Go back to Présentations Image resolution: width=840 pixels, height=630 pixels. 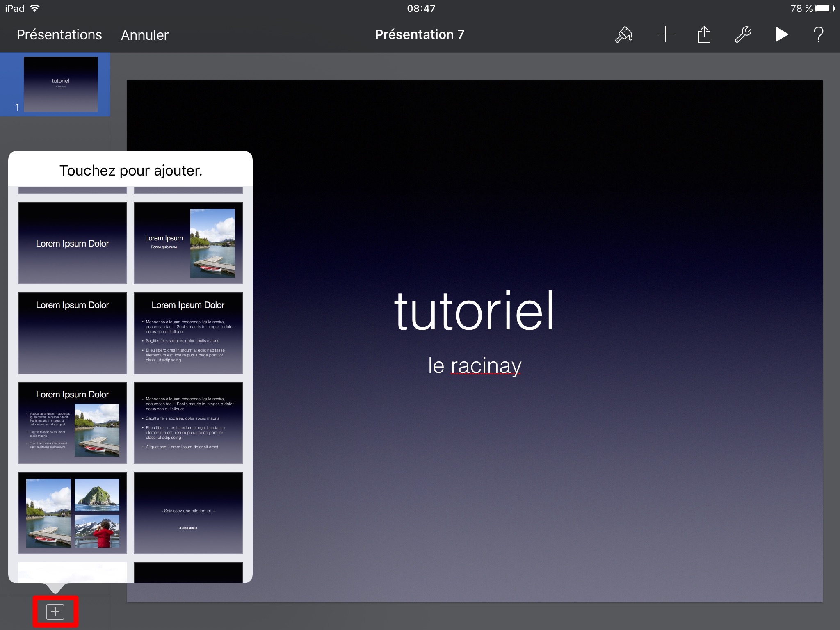click(59, 35)
